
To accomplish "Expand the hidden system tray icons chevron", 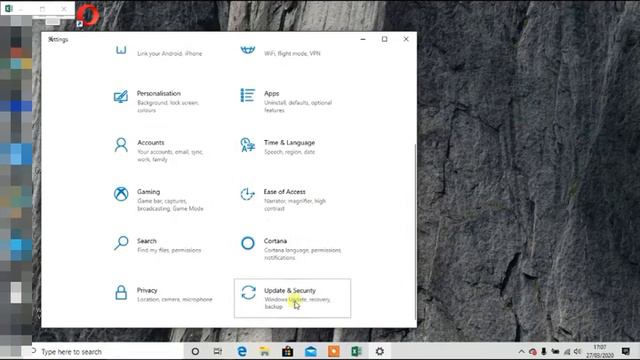I will tap(521, 351).
